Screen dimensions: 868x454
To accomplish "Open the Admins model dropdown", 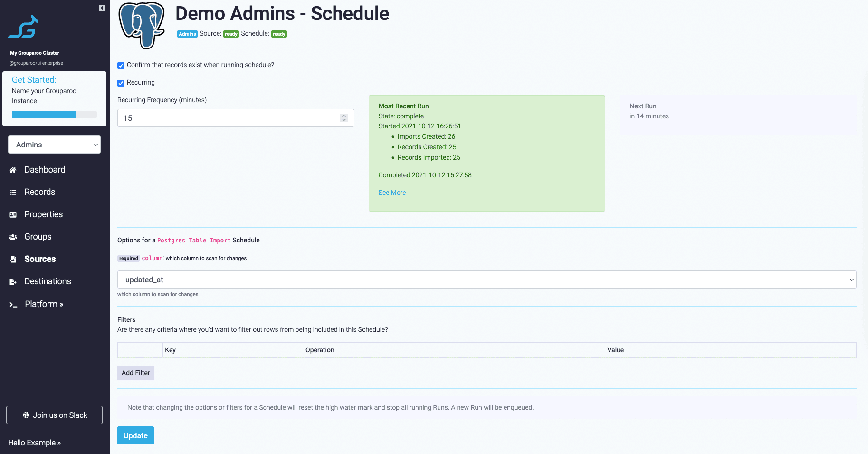I will pos(54,145).
